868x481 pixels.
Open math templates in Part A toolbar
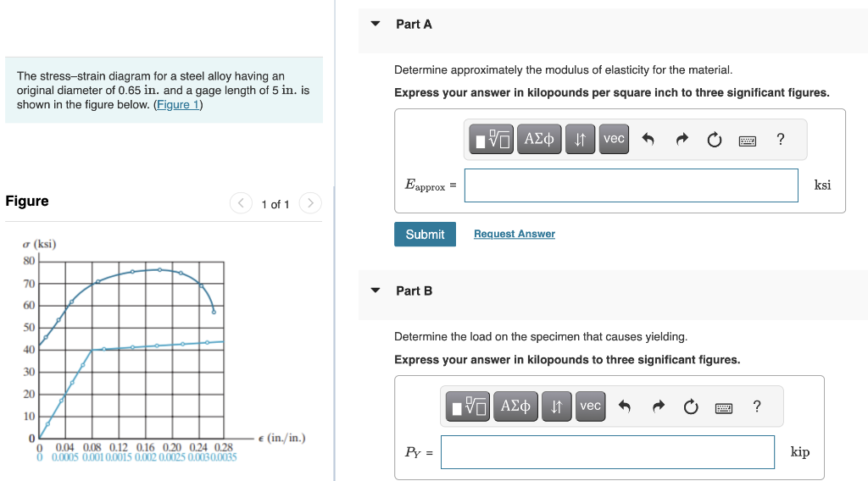[491, 139]
